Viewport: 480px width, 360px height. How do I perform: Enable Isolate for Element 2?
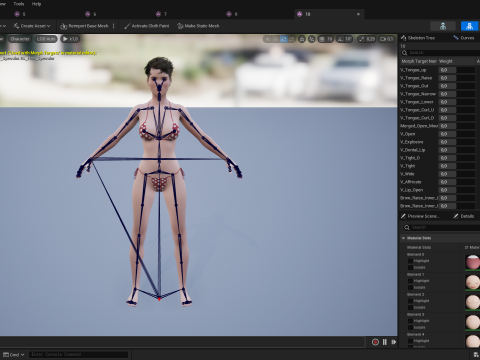point(410,308)
